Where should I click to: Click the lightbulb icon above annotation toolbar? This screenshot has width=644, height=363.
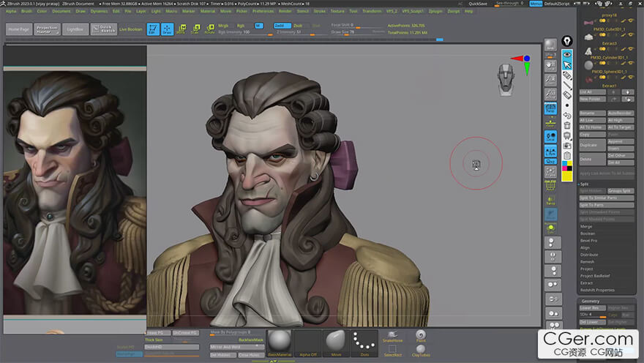point(566,41)
